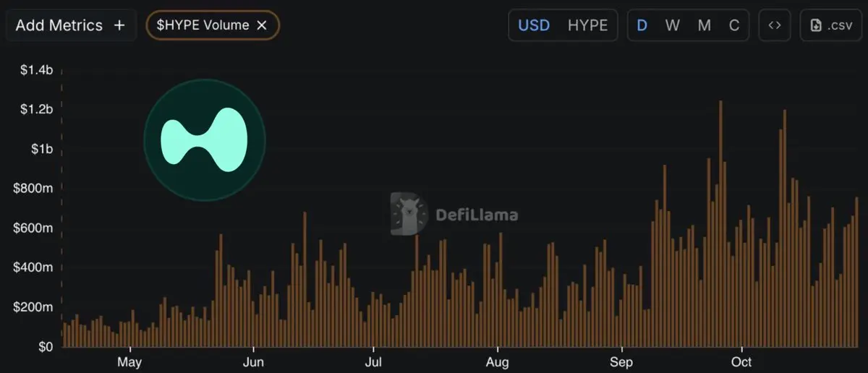Click the $600m y-axis label

click(x=33, y=228)
